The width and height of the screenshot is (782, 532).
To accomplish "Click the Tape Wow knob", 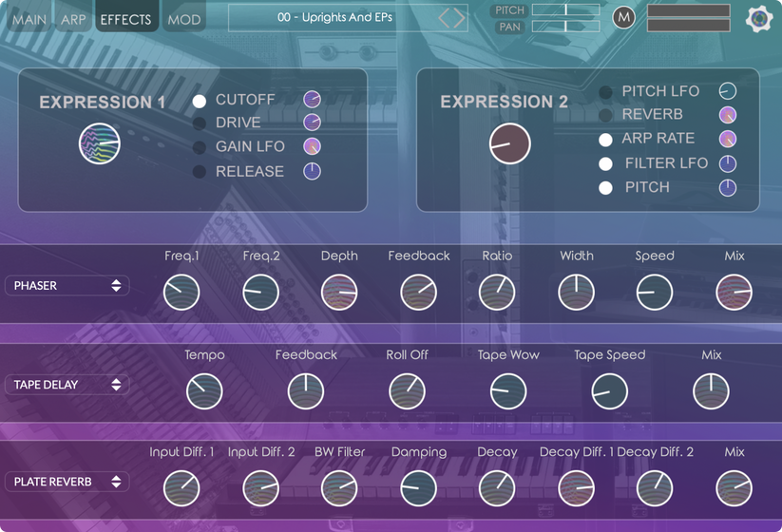I will coord(508,391).
